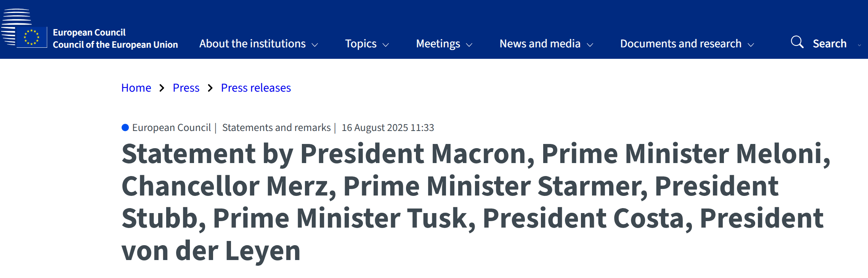868x278 pixels.
Task: Open the News and media menu
Action: point(540,44)
